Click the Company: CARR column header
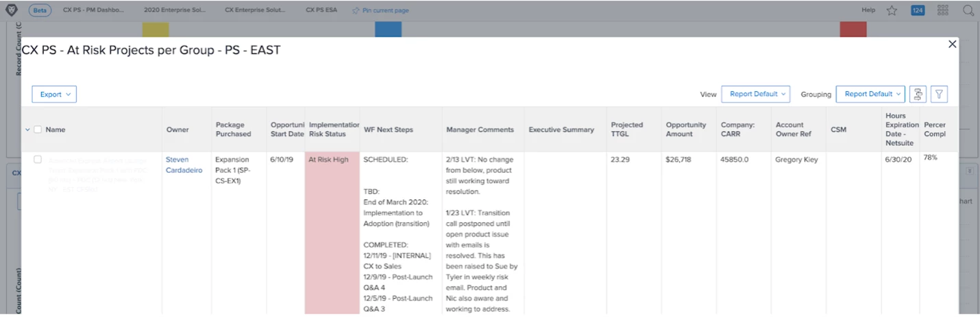Image resolution: width=980 pixels, height=318 pixels. point(737,130)
